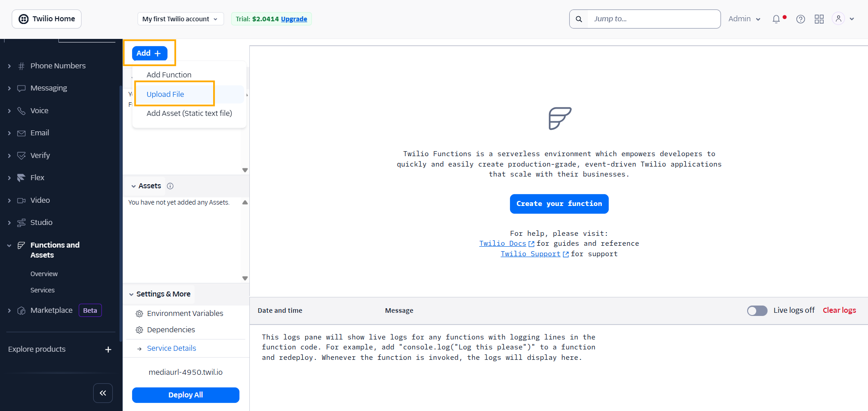Open the Service Details link
This screenshot has height=411, width=868.
pyautogui.click(x=172, y=348)
